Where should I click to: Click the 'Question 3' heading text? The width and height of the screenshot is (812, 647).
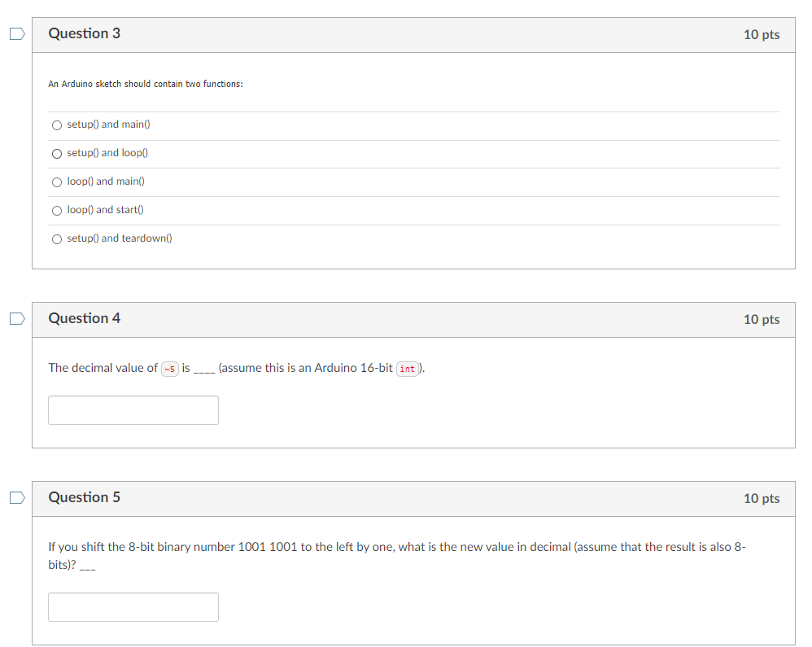(85, 33)
